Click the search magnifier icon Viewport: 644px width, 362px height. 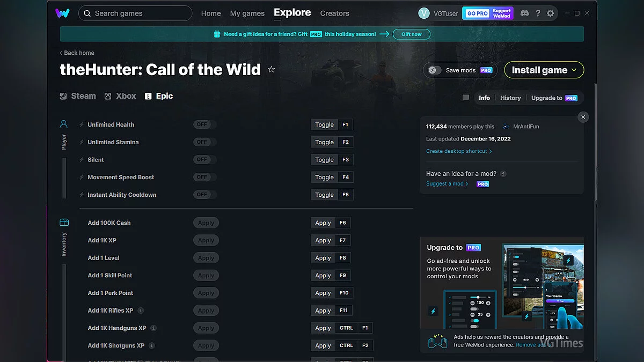87,13
